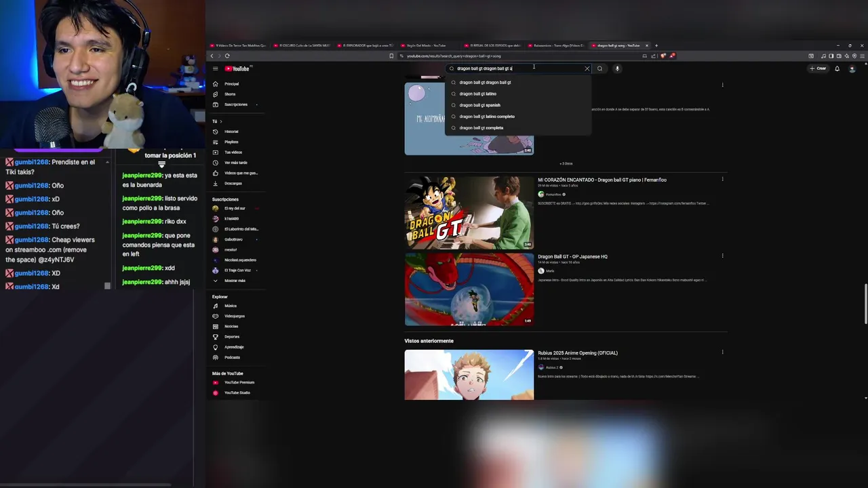Screen dimensions: 868x488
Task: Expand Mostrar más subscriptions
Action: pos(235,281)
